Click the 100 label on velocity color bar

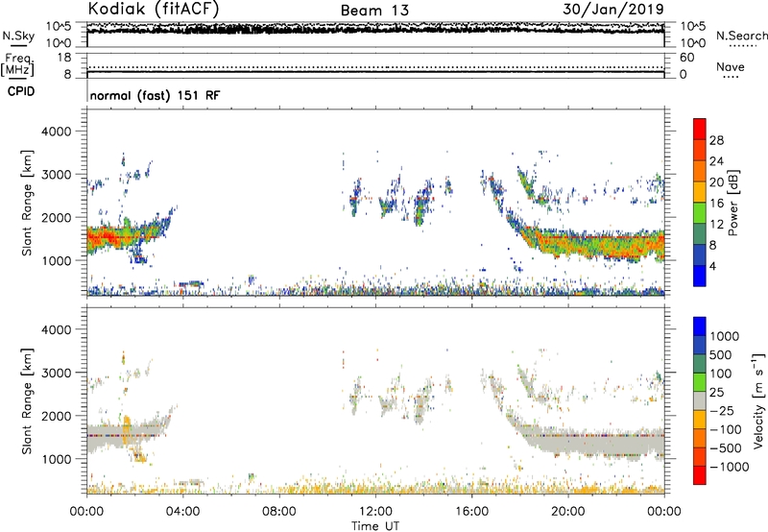[721, 374]
